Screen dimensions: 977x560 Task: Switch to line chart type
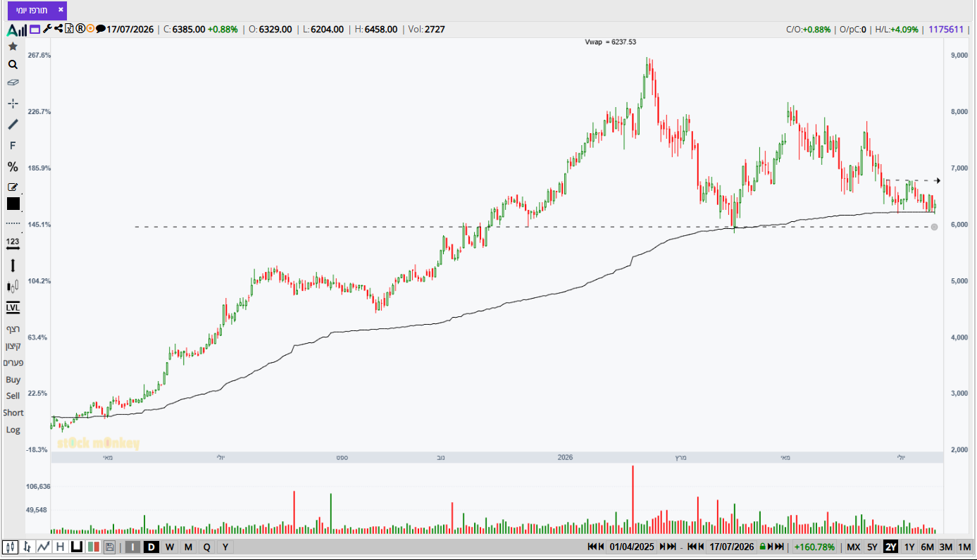pyautogui.click(x=44, y=547)
